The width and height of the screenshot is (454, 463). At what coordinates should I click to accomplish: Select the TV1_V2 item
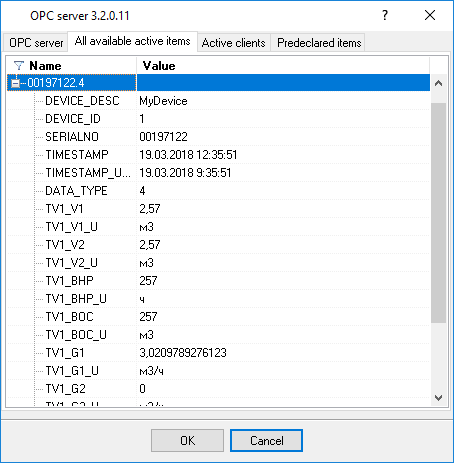pyautogui.click(x=65, y=245)
